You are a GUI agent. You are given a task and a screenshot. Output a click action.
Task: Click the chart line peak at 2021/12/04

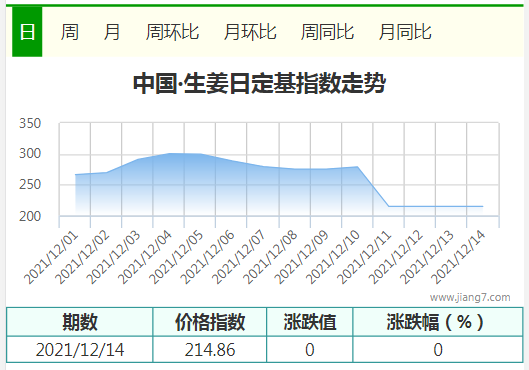click(169, 153)
